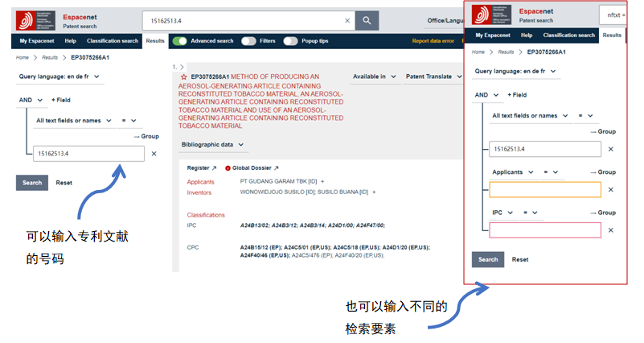The width and height of the screenshot is (644, 343).
Task: Remove the 15162513.4 field in right panel
Action: [611, 149]
